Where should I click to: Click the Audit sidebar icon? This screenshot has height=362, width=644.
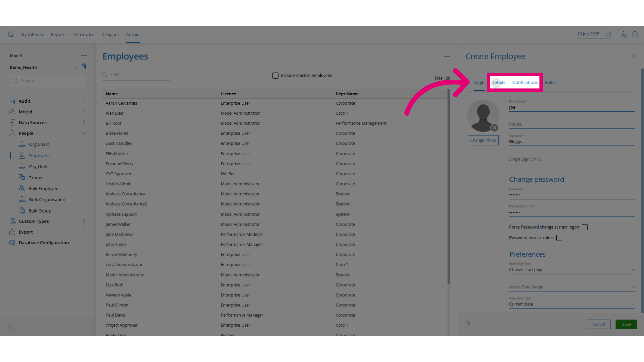[x=12, y=101]
